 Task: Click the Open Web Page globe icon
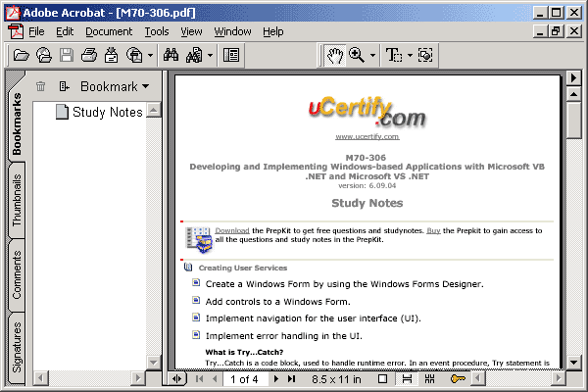[x=44, y=55]
